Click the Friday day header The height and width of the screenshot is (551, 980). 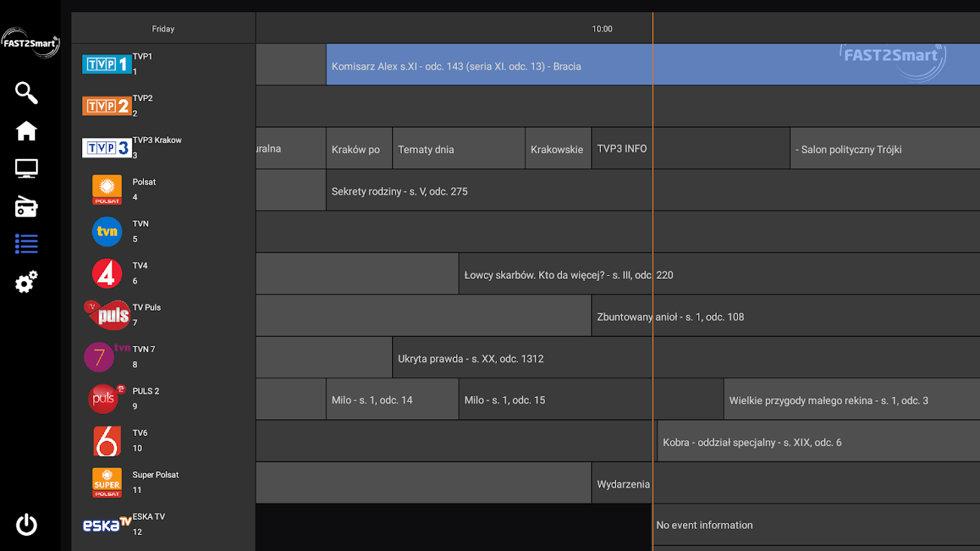click(163, 29)
